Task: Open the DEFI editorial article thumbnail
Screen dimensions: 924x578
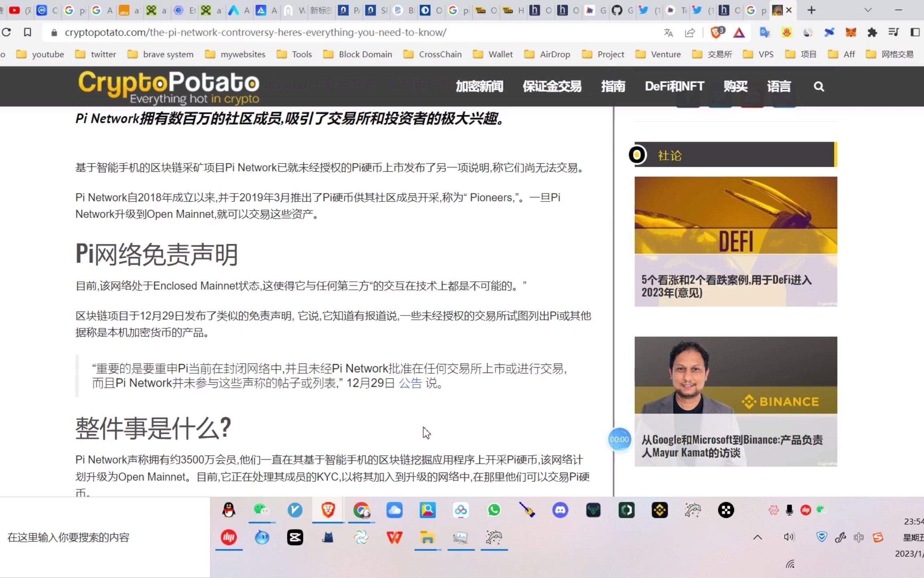Action: pyautogui.click(x=736, y=241)
